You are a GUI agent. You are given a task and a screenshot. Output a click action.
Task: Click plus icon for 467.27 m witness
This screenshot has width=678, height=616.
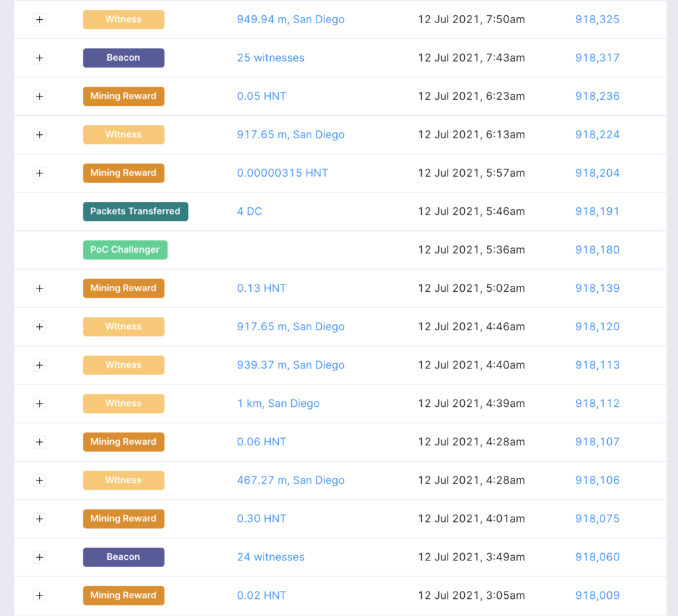pos(40,480)
